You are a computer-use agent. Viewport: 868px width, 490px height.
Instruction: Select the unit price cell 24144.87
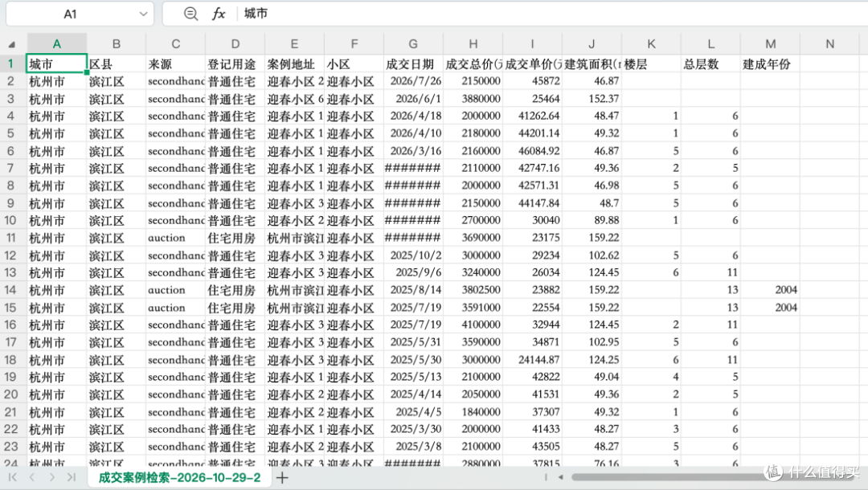point(533,360)
